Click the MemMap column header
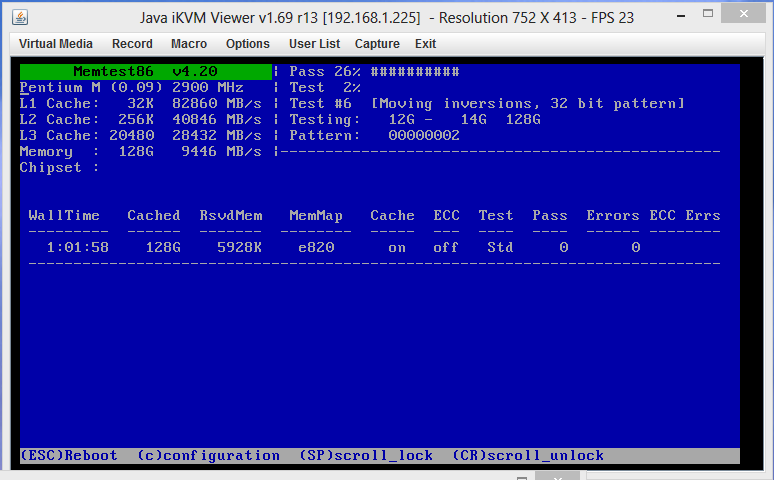 [316, 216]
